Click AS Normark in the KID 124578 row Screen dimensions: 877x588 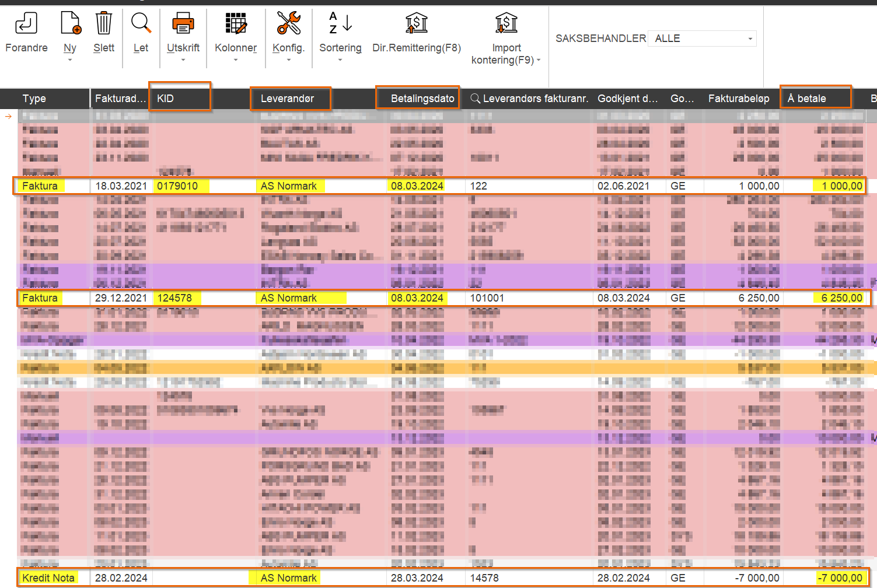pos(289,298)
